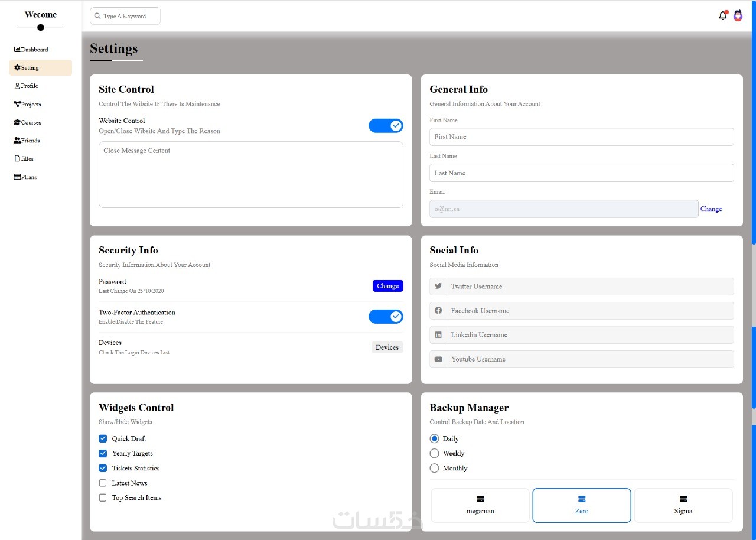The height and width of the screenshot is (540, 756).
Task: Click the Projects diagram icon in sidebar
Action: coord(17,104)
